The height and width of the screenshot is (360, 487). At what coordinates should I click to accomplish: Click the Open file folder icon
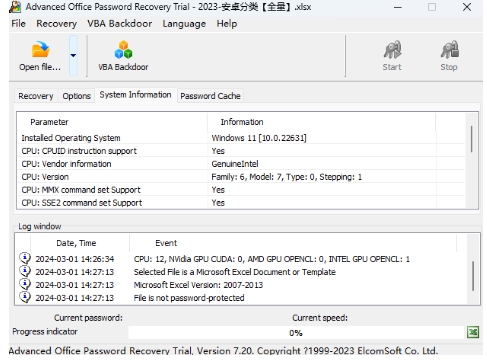coord(40,49)
